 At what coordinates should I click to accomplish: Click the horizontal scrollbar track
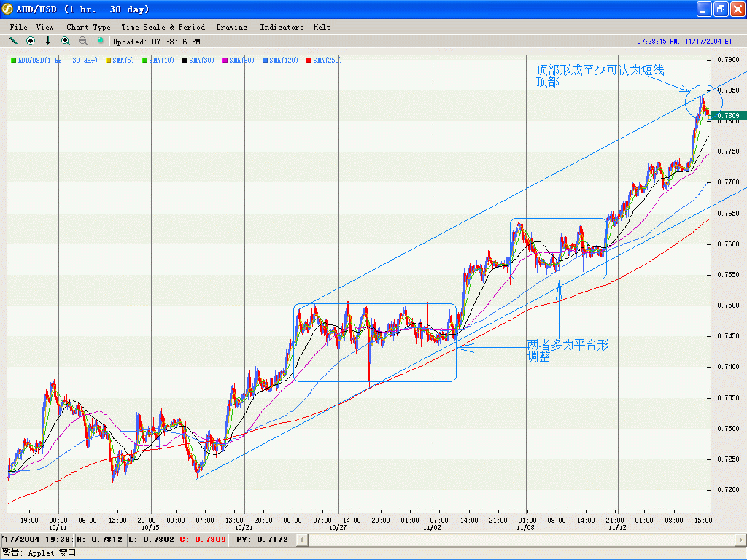(521, 540)
